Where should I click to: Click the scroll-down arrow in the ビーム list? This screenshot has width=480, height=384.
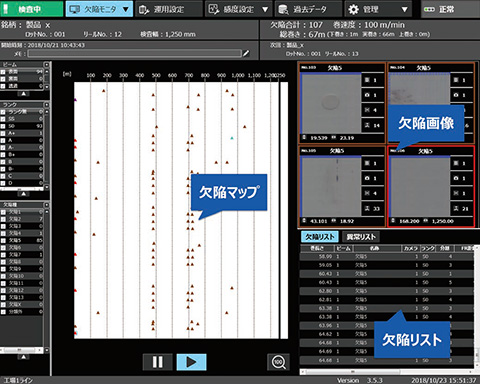47,87
